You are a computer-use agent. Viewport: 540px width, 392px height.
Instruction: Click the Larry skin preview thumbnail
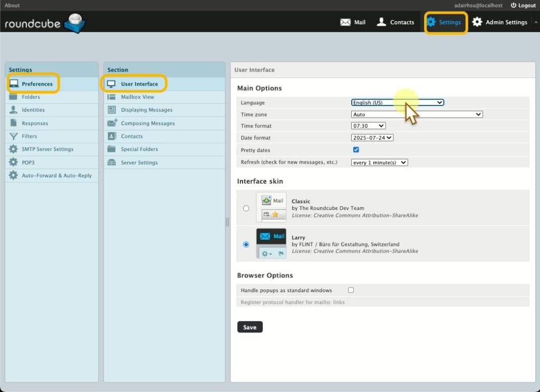[271, 243]
